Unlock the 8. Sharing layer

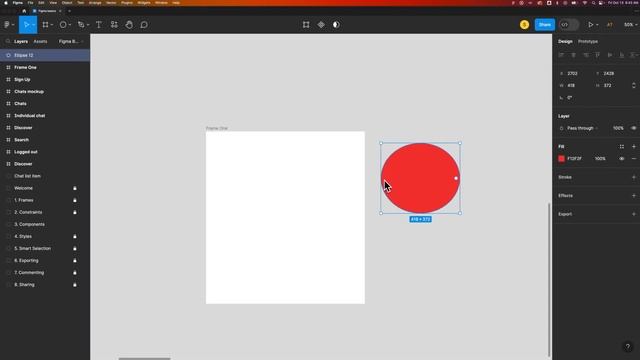pyautogui.click(x=75, y=284)
